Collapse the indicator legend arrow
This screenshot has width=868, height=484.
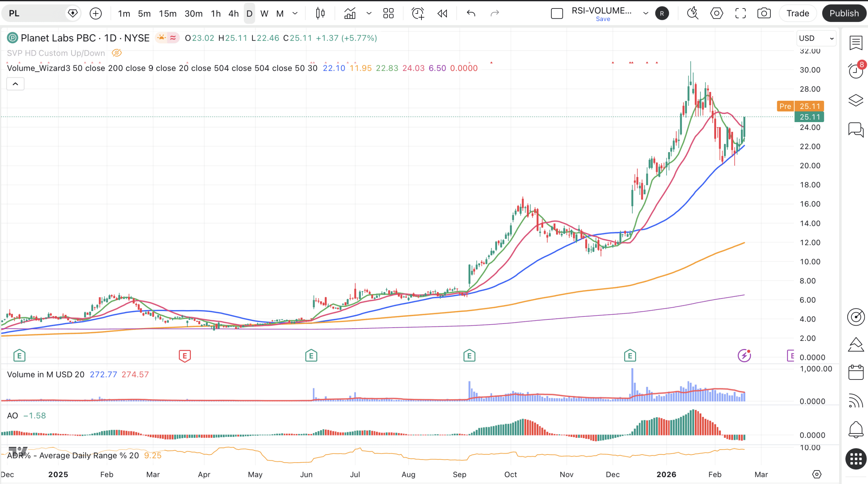(x=15, y=84)
